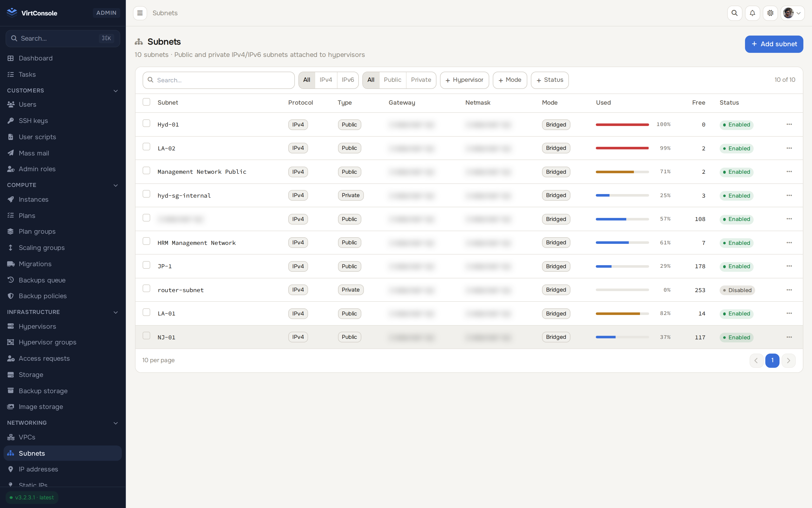Viewport: 812px width, 508px height.
Task: Click the Hyd-01 usage bar at 100%
Action: coord(622,125)
